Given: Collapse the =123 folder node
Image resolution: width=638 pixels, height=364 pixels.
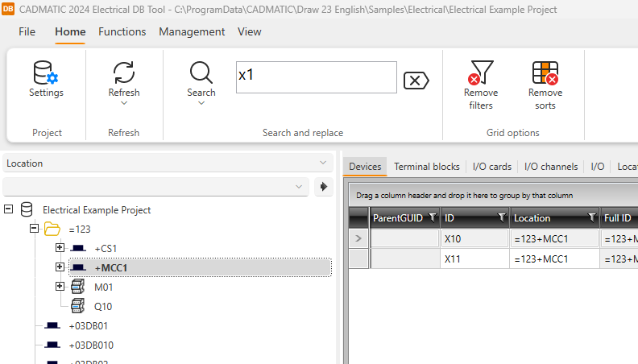Looking at the screenshot, I should pos(34,228).
